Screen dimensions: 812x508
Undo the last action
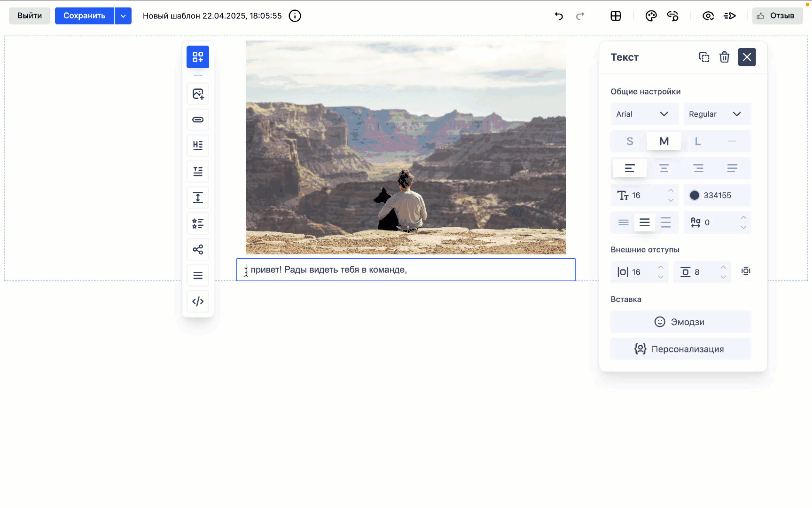tap(559, 16)
